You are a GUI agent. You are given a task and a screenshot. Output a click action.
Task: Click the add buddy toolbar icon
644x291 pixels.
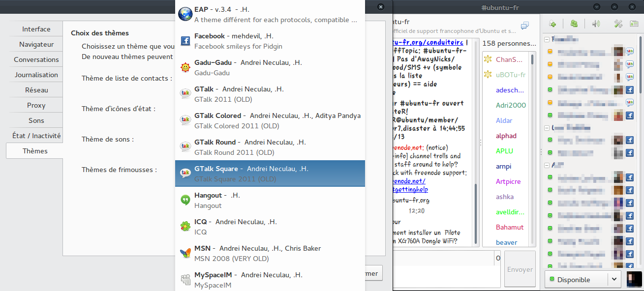coord(552,24)
